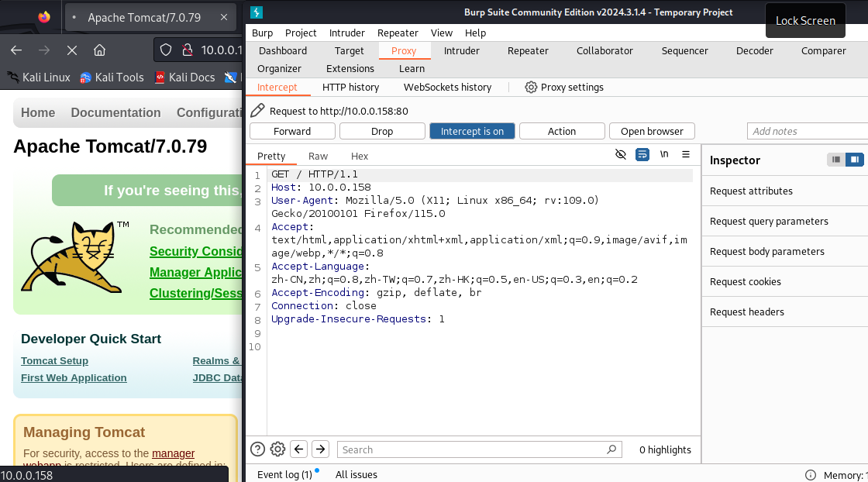Go back in Firefox browser
The width and height of the screenshot is (868, 482).
click(x=16, y=50)
